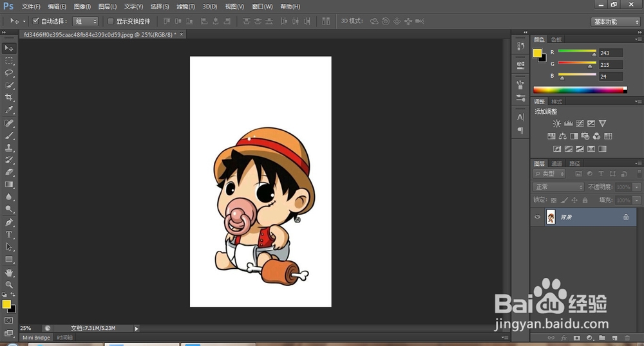
Task: Click the add layer mask icon
Action: click(x=576, y=338)
